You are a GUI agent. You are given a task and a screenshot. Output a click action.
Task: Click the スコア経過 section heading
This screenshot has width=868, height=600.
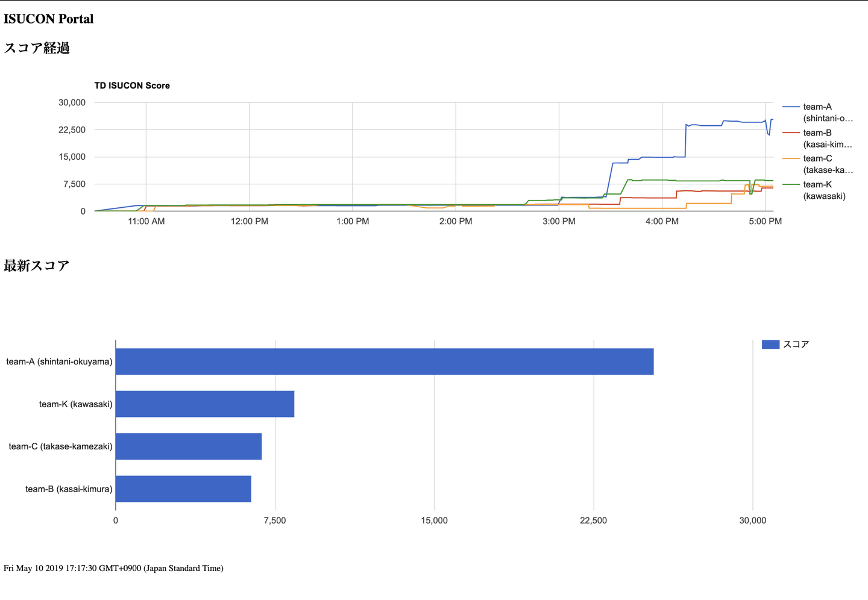point(37,48)
